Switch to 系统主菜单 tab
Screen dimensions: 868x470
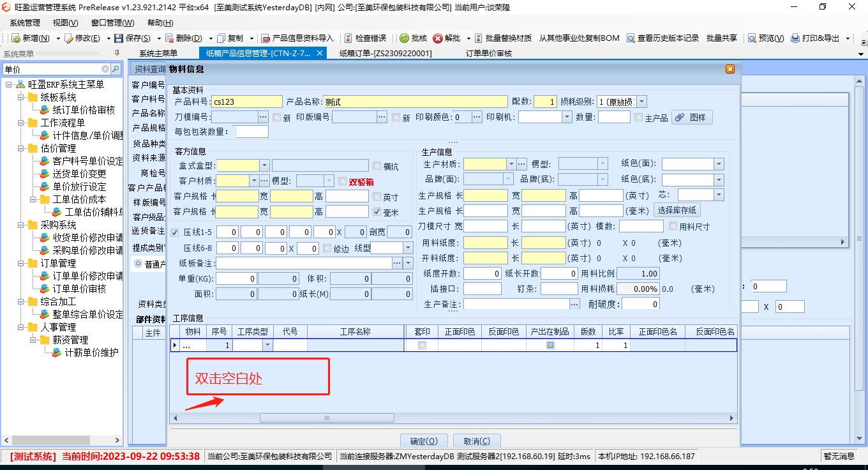158,54
